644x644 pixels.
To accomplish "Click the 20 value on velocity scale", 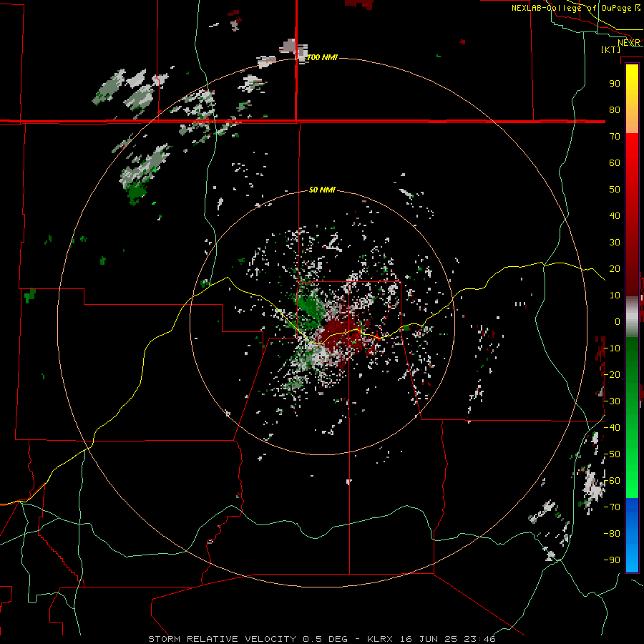I will tap(615, 268).
